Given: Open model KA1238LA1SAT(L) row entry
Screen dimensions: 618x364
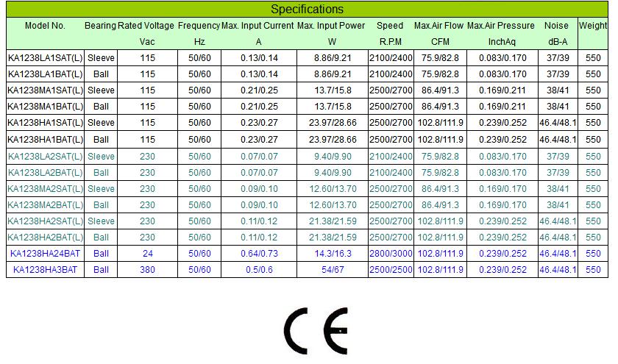Looking at the screenshot, I should click(x=45, y=57).
